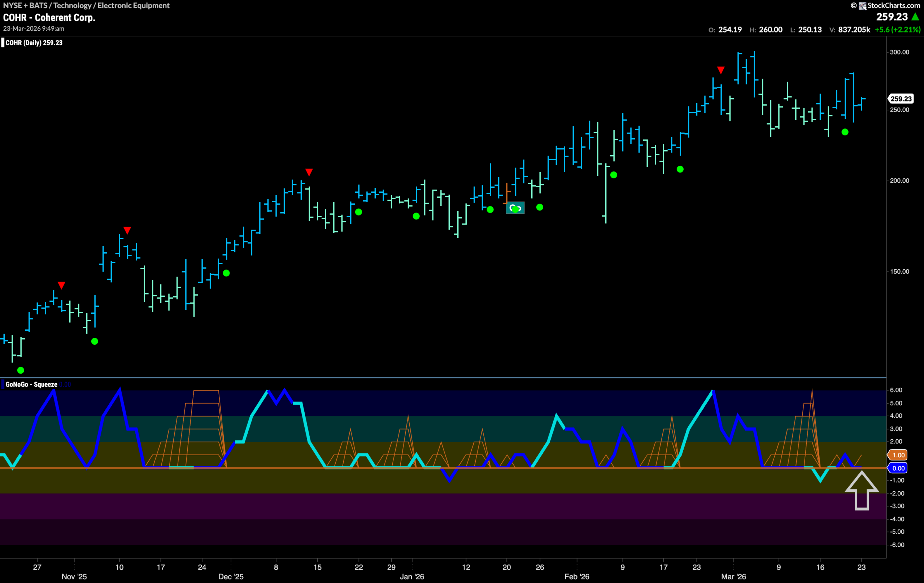This screenshot has width=924, height=583.
Task: Click the green up-arrow beside the large price
Action: coord(915,17)
